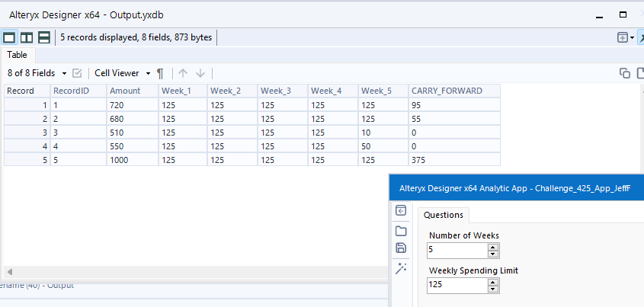Click the back arrow icon in Analytic App
The width and height of the screenshot is (644, 307).
point(401,210)
